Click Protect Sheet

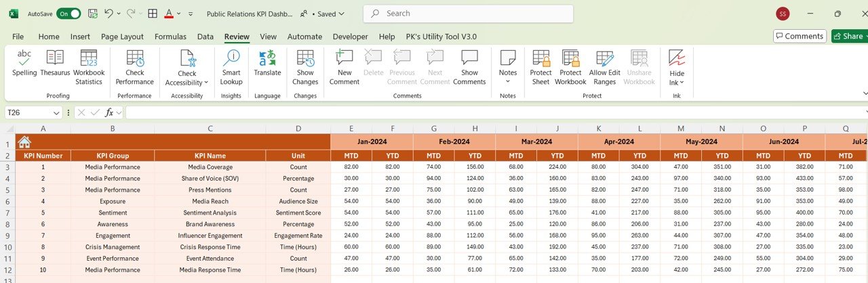click(540, 68)
